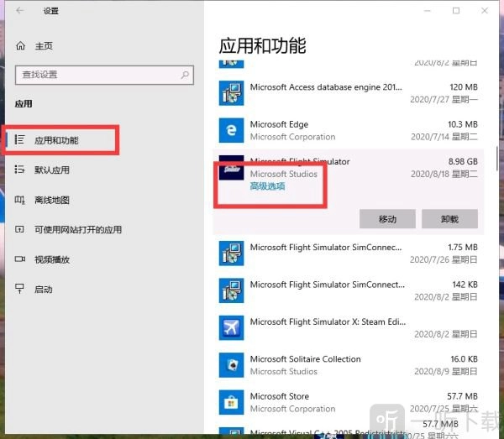Click the 卸载 uninstall button
Screen dimensions: 504x439
[x=449, y=219]
